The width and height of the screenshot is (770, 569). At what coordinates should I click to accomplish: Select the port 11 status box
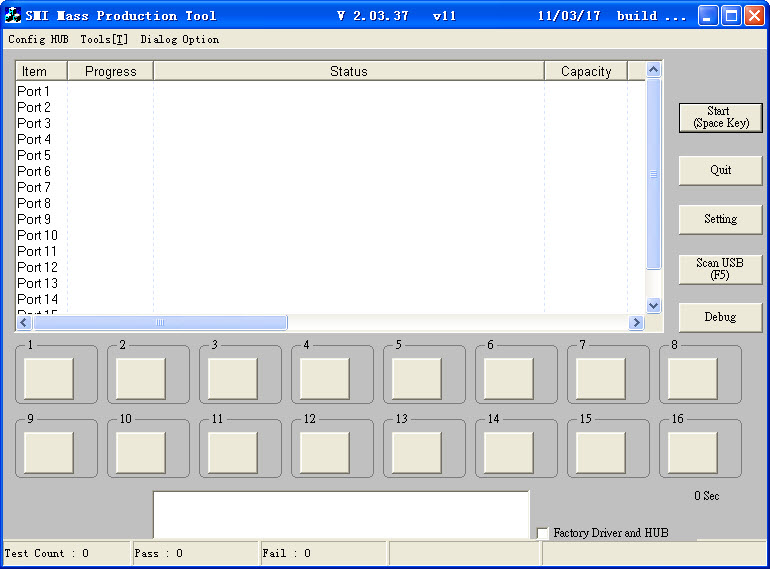[233, 452]
